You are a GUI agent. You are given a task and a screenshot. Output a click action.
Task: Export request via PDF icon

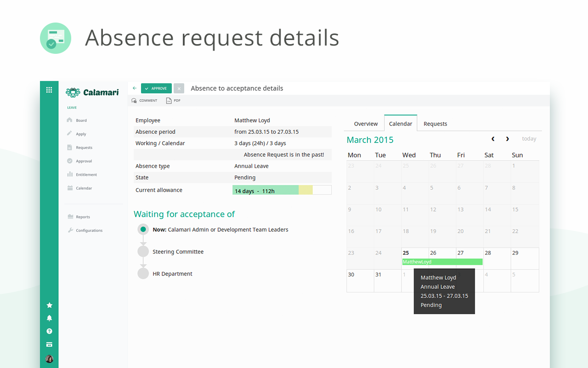click(x=169, y=101)
